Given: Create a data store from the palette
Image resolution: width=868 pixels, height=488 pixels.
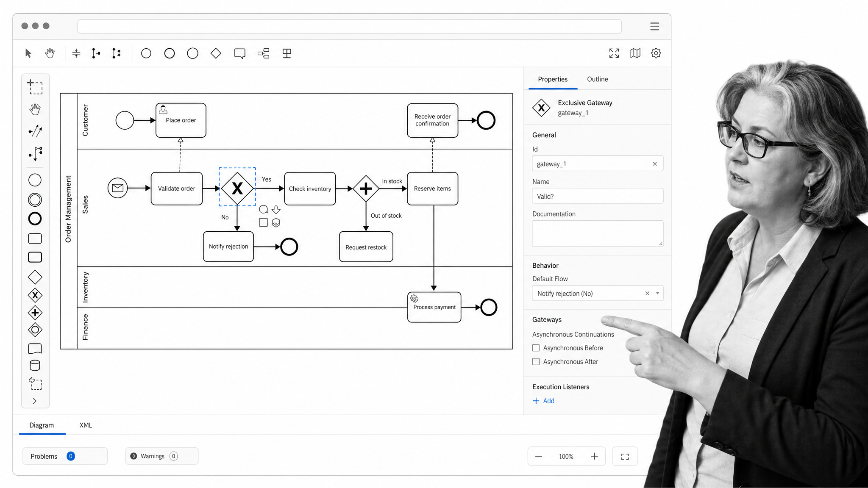Looking at the screenshot, I should tap(35, 366).
